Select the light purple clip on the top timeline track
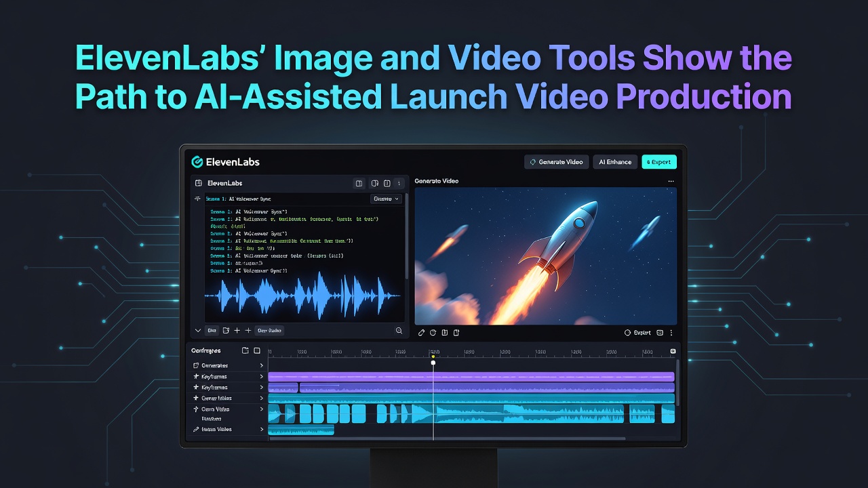Screen dimensions: 868x488 pyautogui.click(x=471, y=377)
